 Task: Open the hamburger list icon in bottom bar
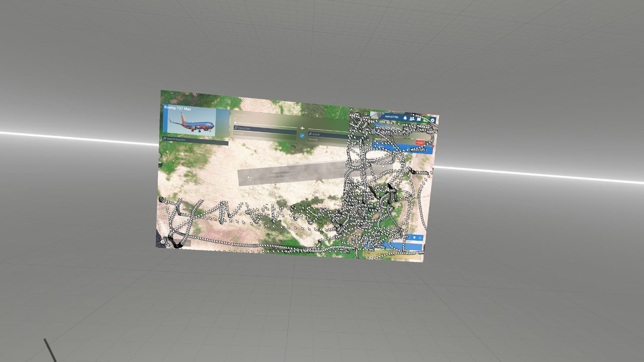420,238
